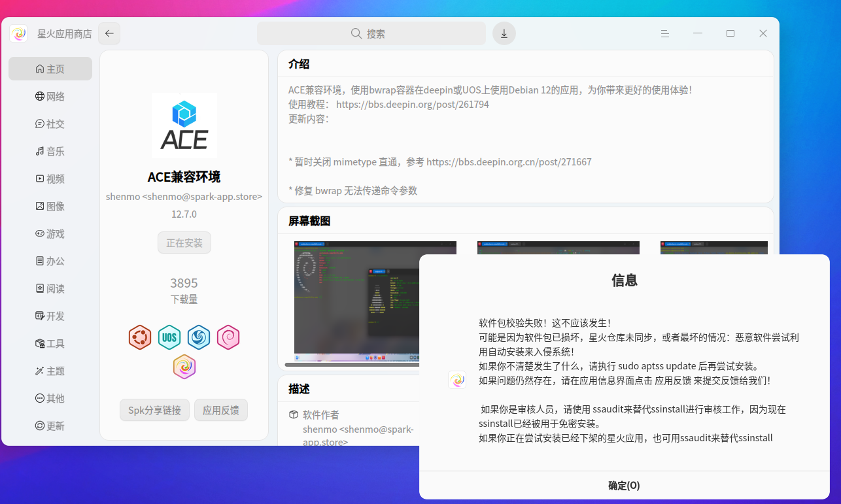Viewport: 841px width, 504px height.
Task: Click the Ubuntu compatibility badge
Action: click(140, 337)
